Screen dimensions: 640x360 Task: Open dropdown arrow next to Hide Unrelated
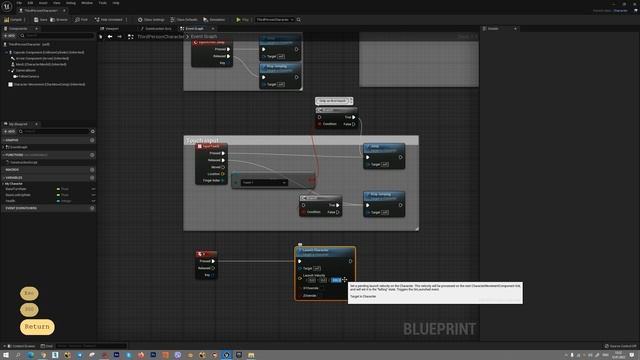click(126, 20)
